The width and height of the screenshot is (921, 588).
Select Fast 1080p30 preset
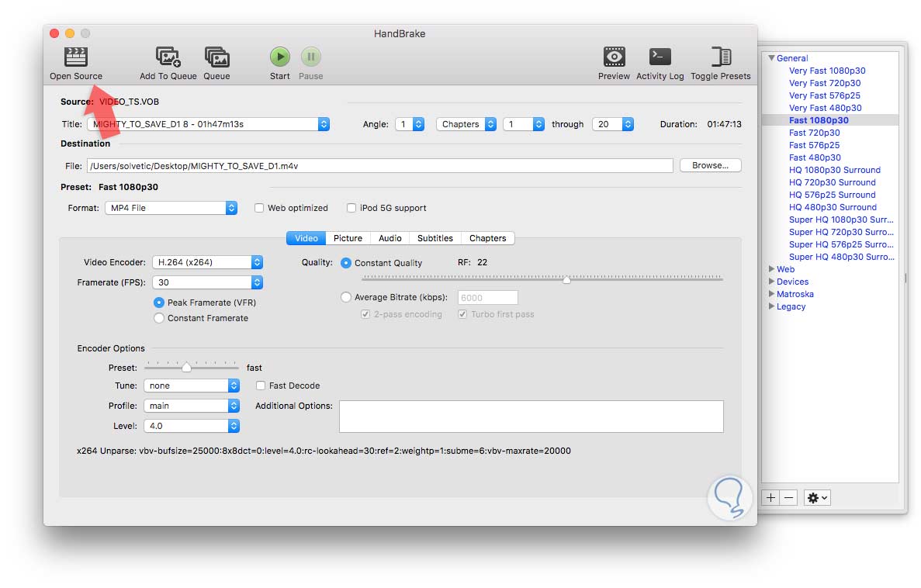point(819,119)
